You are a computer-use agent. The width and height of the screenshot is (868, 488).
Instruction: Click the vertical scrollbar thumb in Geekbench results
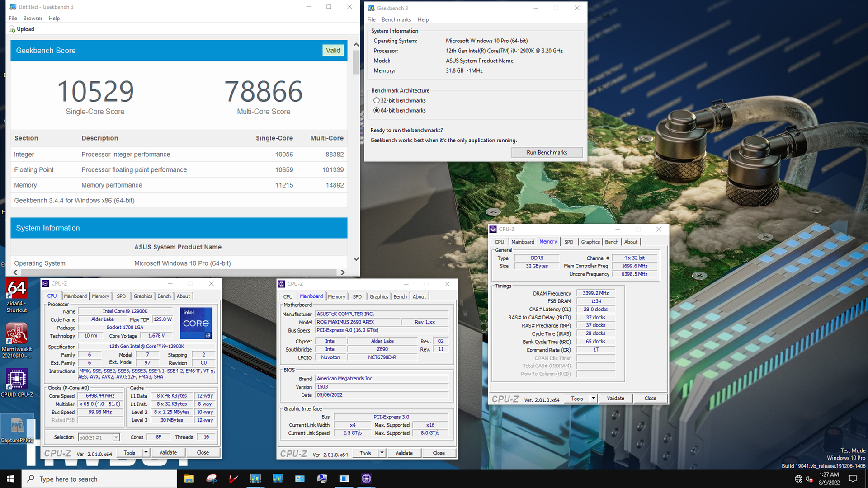(x=356, y=62)
